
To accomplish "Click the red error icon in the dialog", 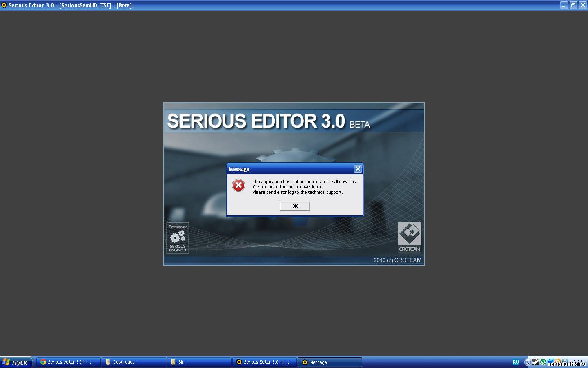I will 238,186.
